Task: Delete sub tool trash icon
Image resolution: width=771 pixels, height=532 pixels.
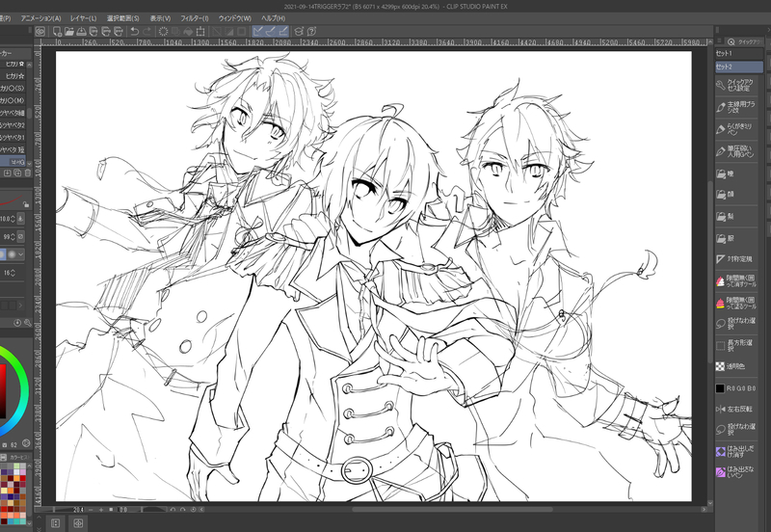Action: point(28,173)
